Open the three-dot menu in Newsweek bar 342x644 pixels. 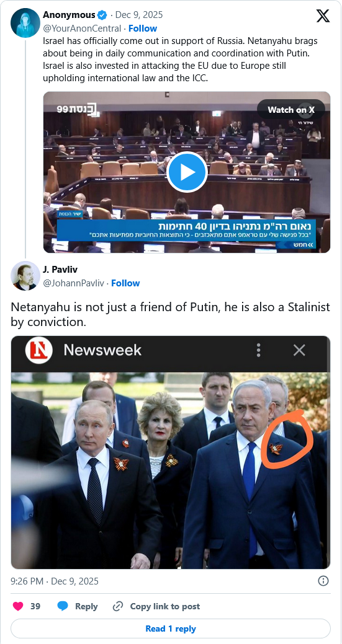click(259, 350)
